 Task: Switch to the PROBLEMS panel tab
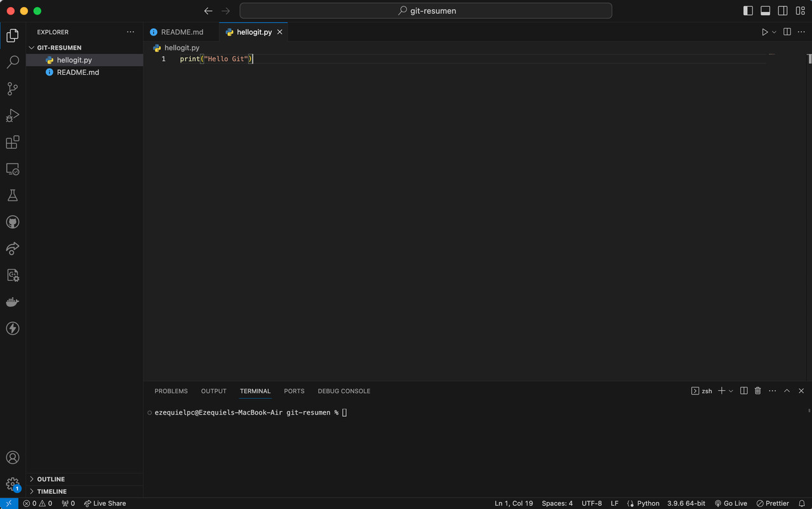(x=171, y=391)
